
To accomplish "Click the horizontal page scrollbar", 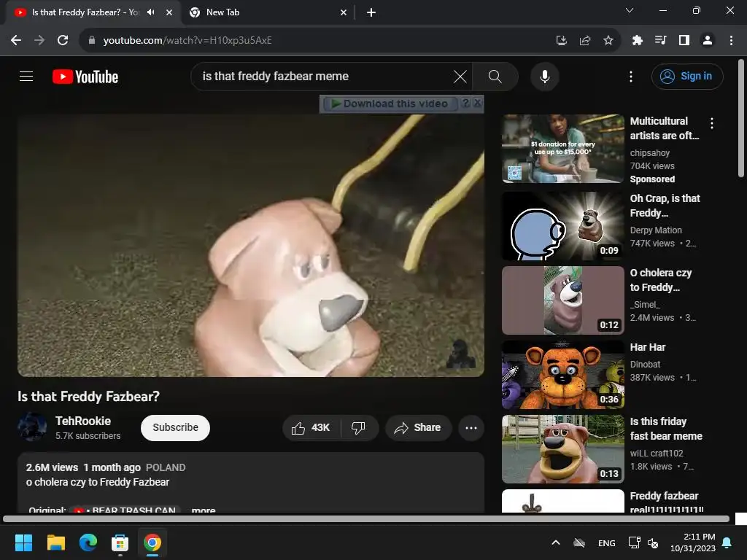I will 366,519.
